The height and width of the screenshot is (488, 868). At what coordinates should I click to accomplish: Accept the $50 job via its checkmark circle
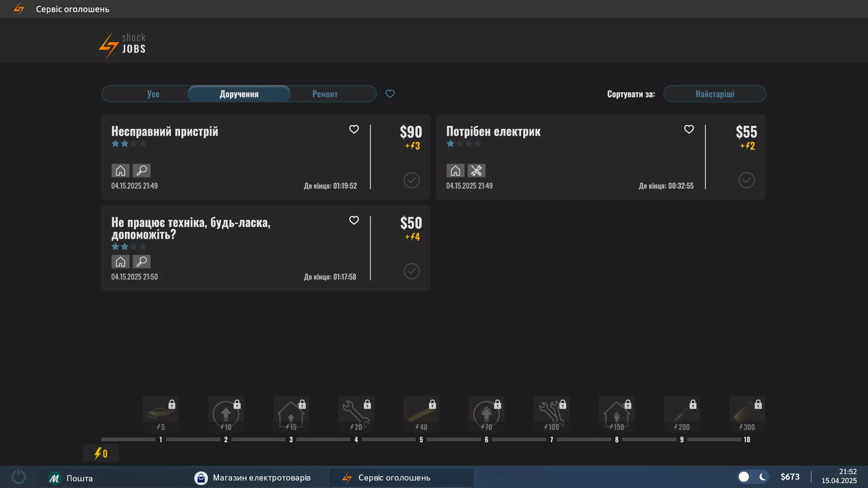pos(411,271)
